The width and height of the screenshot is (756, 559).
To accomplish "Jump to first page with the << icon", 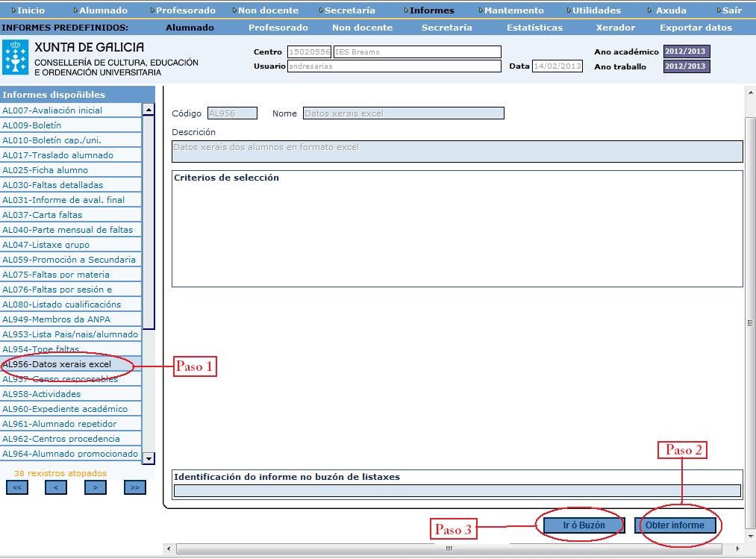I will point(16,487).
